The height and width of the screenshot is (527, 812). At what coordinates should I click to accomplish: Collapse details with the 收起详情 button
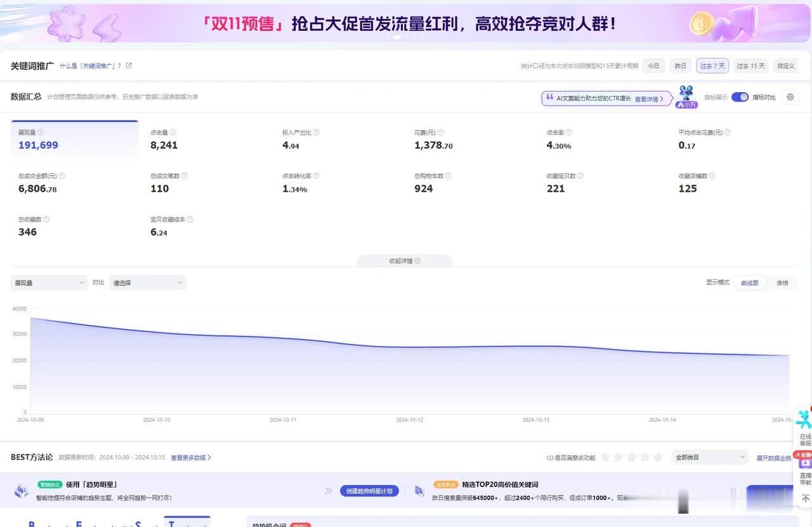pos(404,261)
